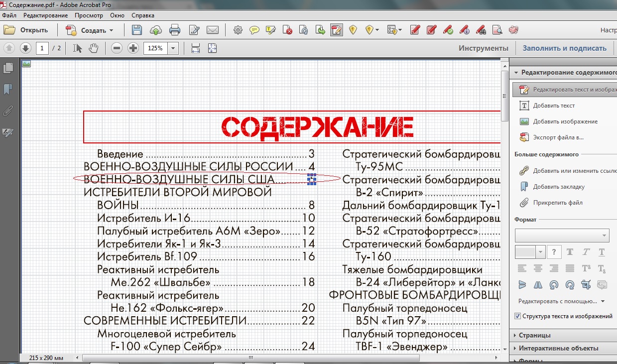Toggle Структура текста и изображений checkbox

(517, 316)
